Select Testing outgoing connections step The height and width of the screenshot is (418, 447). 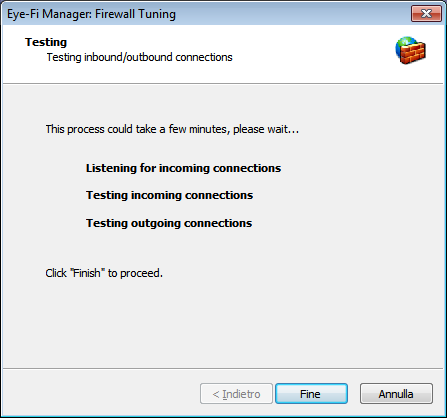169,223
